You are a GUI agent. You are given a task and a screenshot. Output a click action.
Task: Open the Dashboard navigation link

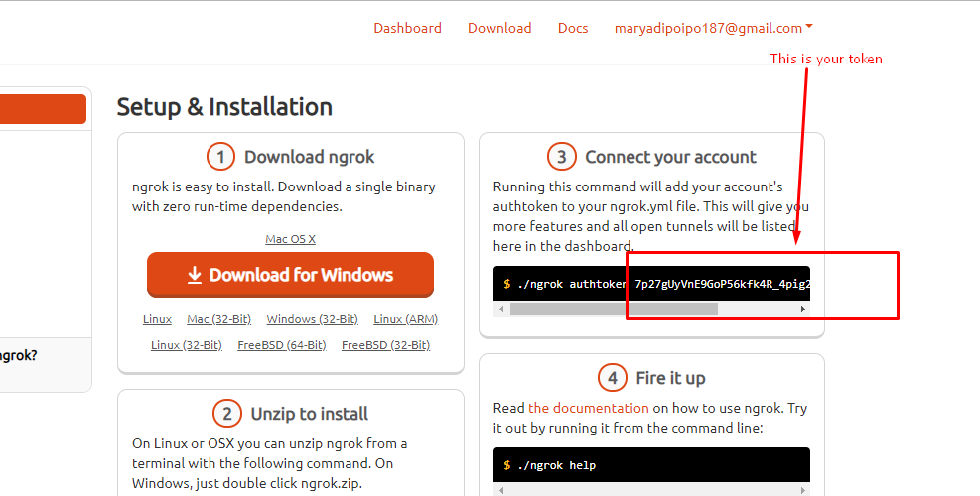407,28
